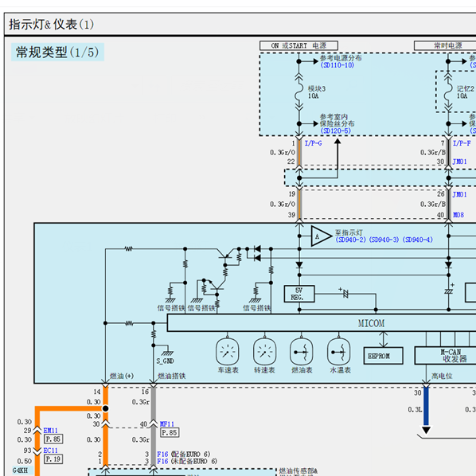Click the G4KH engine label
This screenshot has height=476, width=476.
click(20, 470)
